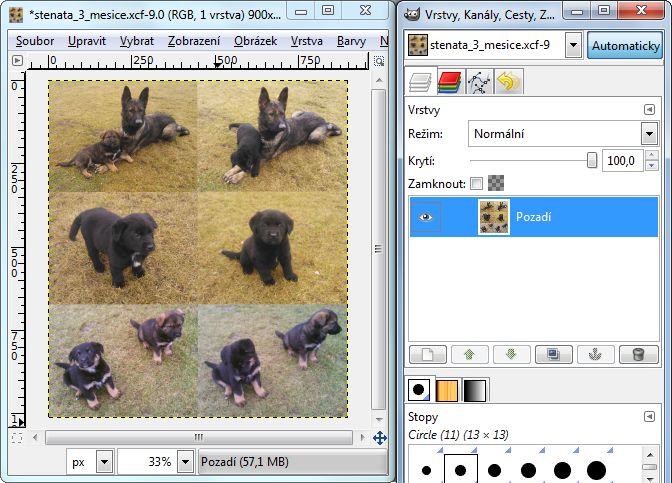The image size is (672, 483).
Task: Delete the layer with trash icon
Action: (639, 354)
